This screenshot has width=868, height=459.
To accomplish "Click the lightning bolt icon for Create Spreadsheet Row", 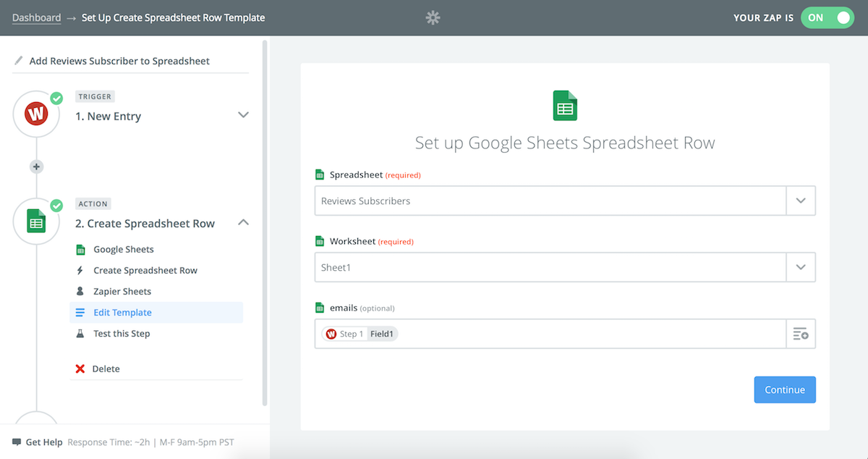I will coord(80,270).
